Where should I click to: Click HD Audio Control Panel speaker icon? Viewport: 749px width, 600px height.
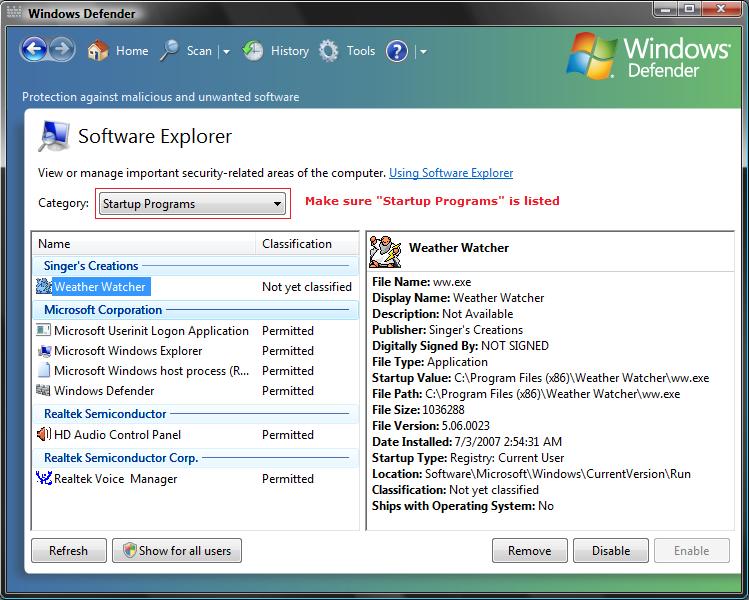tap(43, 434)
